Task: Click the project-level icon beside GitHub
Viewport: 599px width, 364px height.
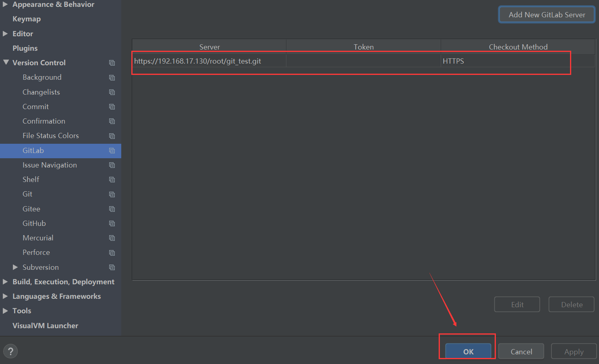Action: point(112,223)
